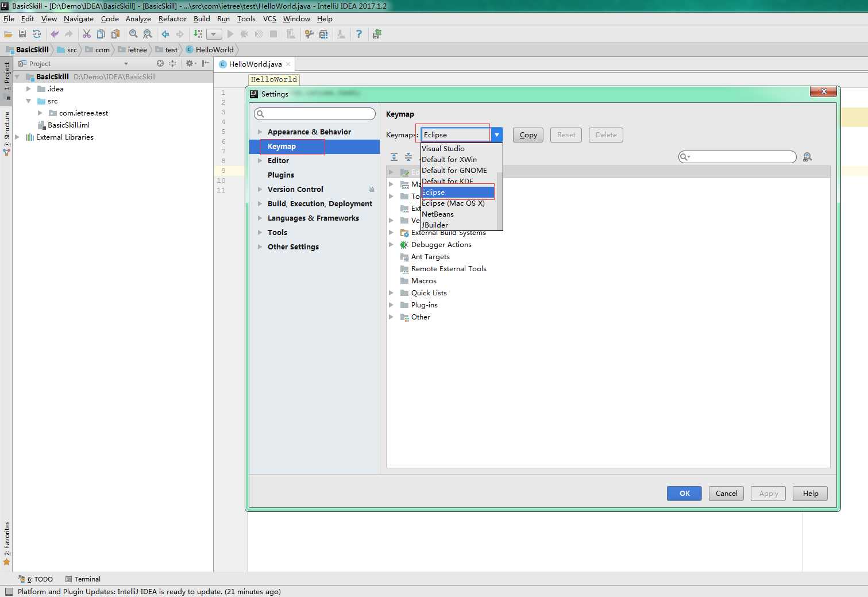
Task: Click the Help button in Settings
Action: coord(810,494)
